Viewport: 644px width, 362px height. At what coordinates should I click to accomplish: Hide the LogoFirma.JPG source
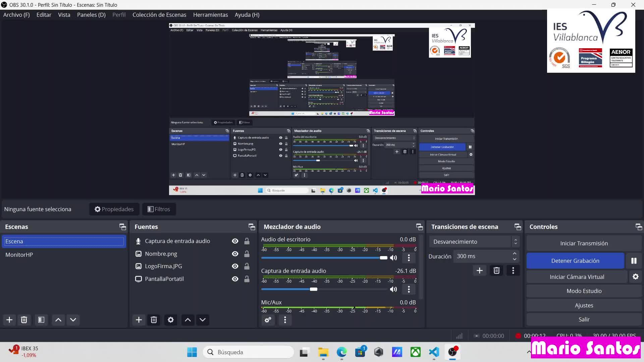(x=235, y=266)
